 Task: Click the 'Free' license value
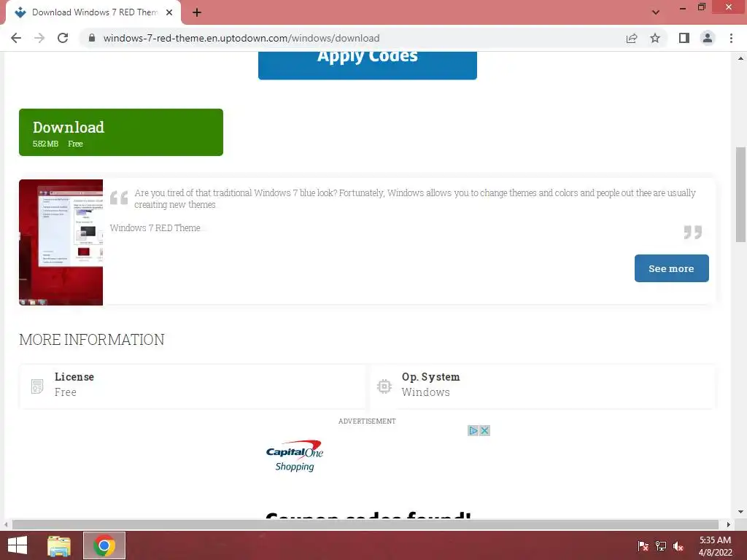[65, 392]
